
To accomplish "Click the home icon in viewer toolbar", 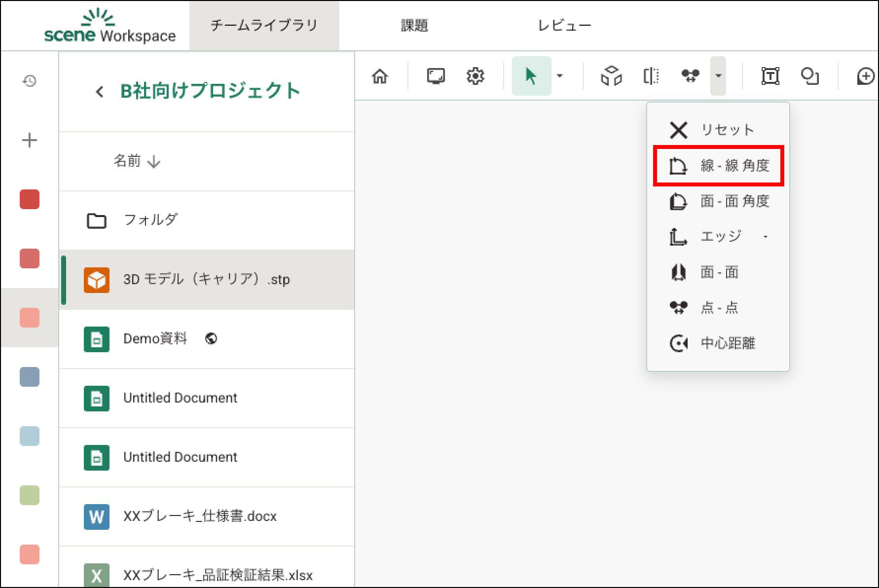I will (x=380, y=76).
